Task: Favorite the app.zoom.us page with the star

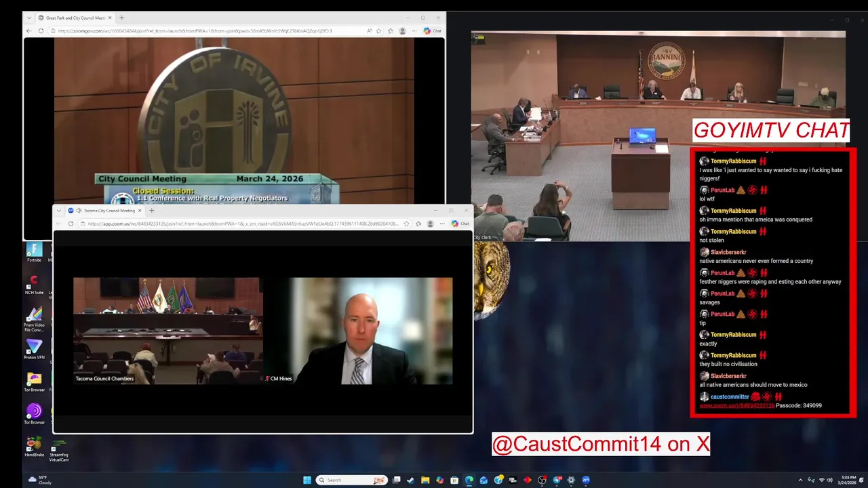Action: (406, 224)
